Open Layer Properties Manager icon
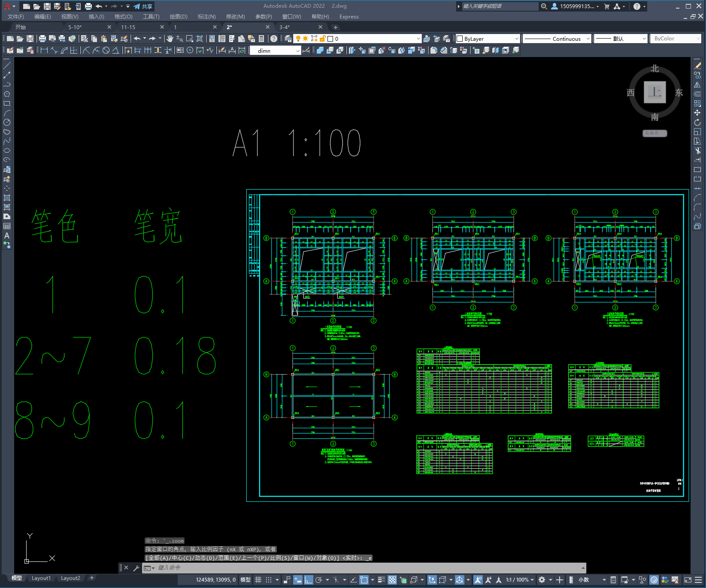 (x=288, y=39)
